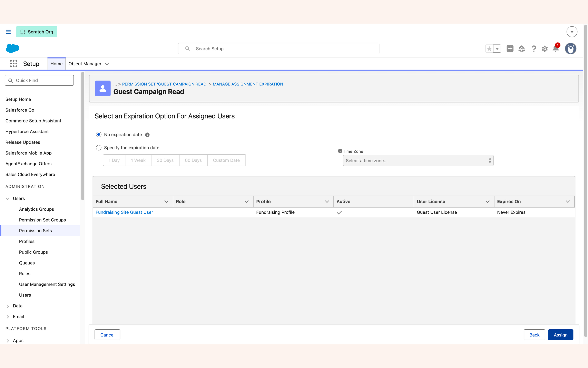Show info tooltip for No expiration date
This screenshot has height=368, width=588.
(147, 135)
